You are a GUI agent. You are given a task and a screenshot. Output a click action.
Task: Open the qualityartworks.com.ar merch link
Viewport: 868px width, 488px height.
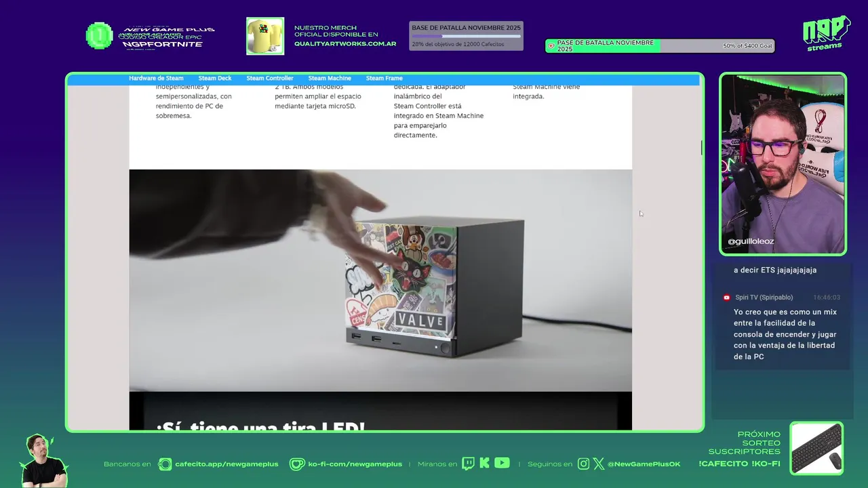(x=345, y=44)
